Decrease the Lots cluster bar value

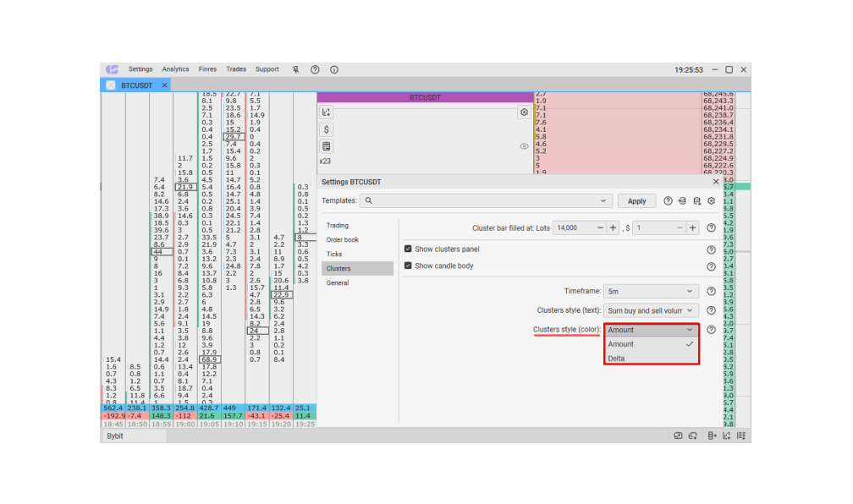(600, 227)
